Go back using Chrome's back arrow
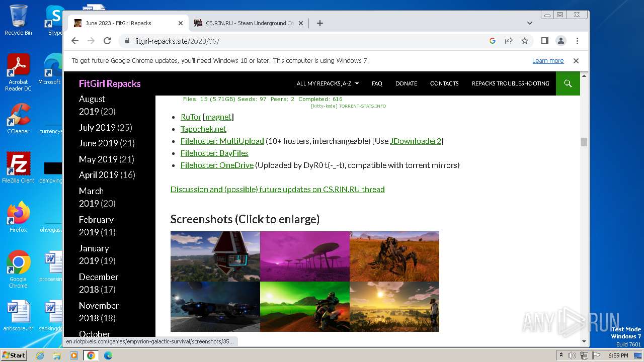Screen dimensions: 644x362 pyautogui.click(x=75, y=41)
